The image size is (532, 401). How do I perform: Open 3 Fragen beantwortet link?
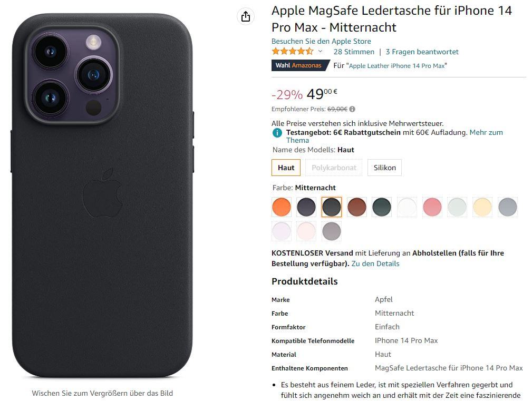point(422,52)
